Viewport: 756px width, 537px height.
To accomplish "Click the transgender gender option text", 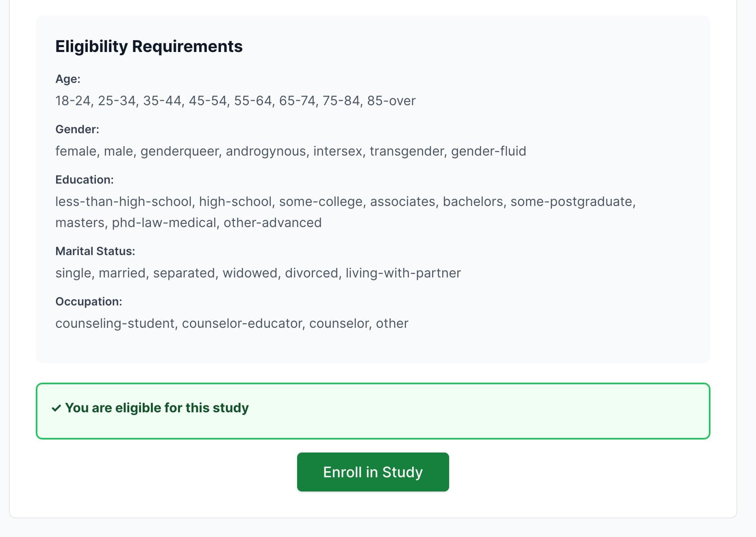I will click(407, 151).
